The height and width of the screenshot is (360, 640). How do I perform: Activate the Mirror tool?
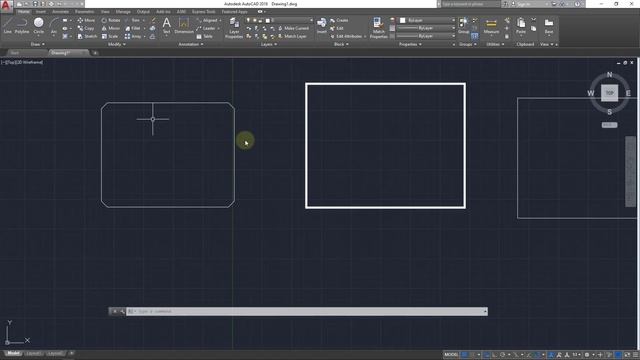(111, 28)
